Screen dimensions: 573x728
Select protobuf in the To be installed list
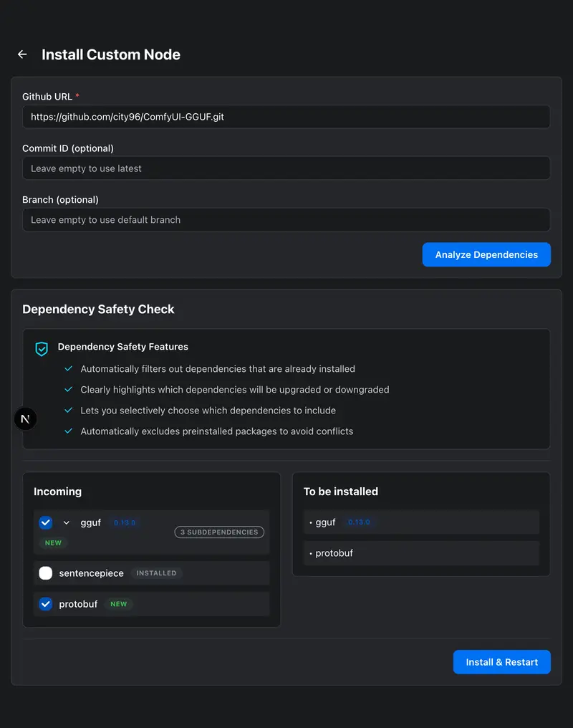tap(334, 553)
